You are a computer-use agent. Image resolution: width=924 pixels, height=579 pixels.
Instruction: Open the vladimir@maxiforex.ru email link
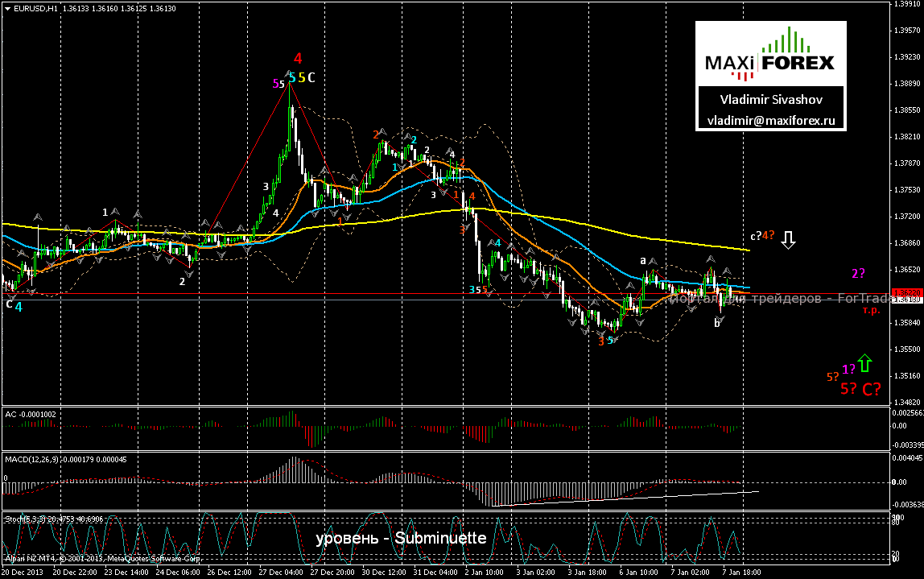coord(770,120)
